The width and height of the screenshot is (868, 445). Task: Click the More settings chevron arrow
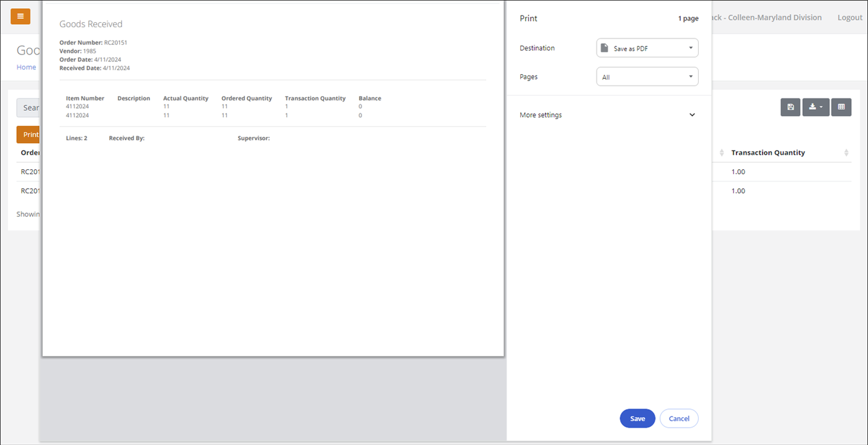point(693,115)
